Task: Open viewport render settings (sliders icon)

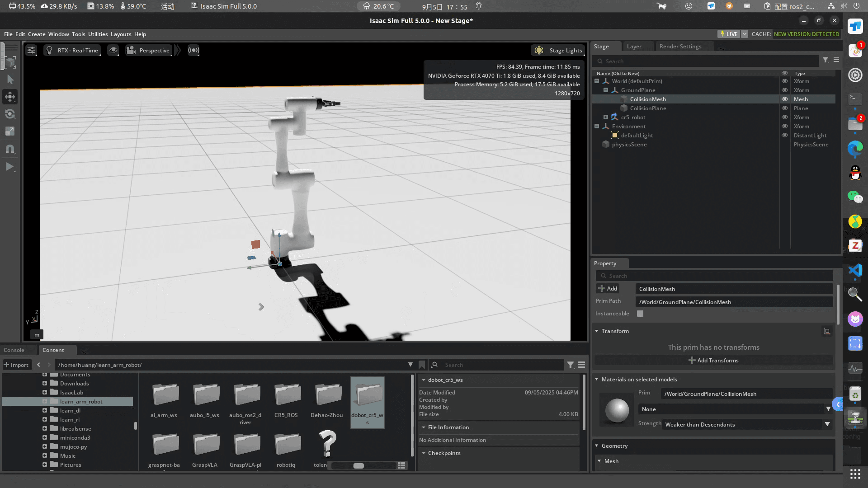Action: point(30,50)
